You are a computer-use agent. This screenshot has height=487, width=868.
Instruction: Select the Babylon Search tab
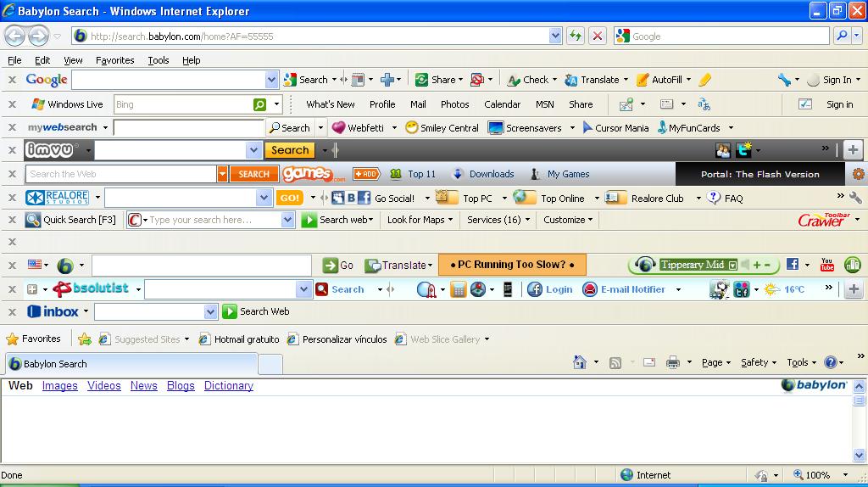[131, 364]
